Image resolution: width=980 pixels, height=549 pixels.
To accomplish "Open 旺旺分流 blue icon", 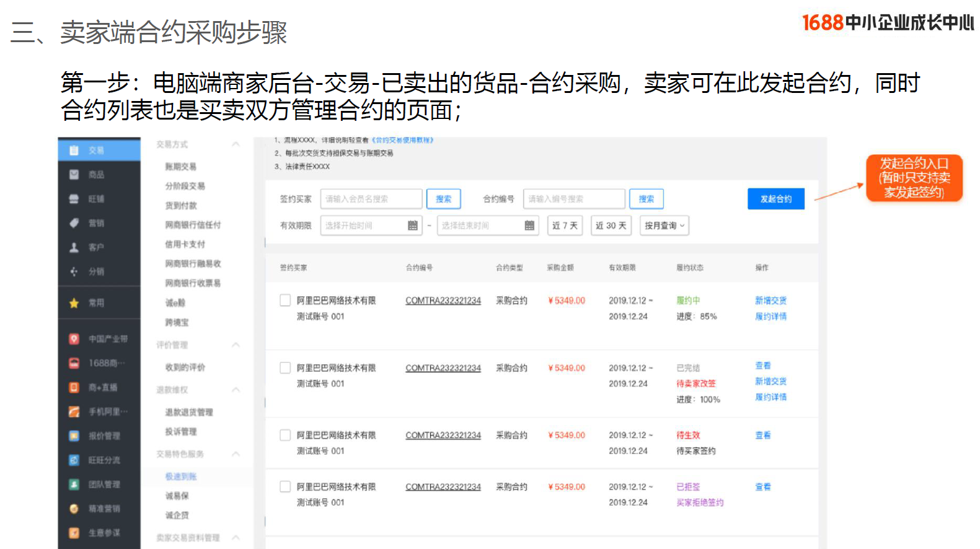I will pyautogui.click(x=74, y=460).
